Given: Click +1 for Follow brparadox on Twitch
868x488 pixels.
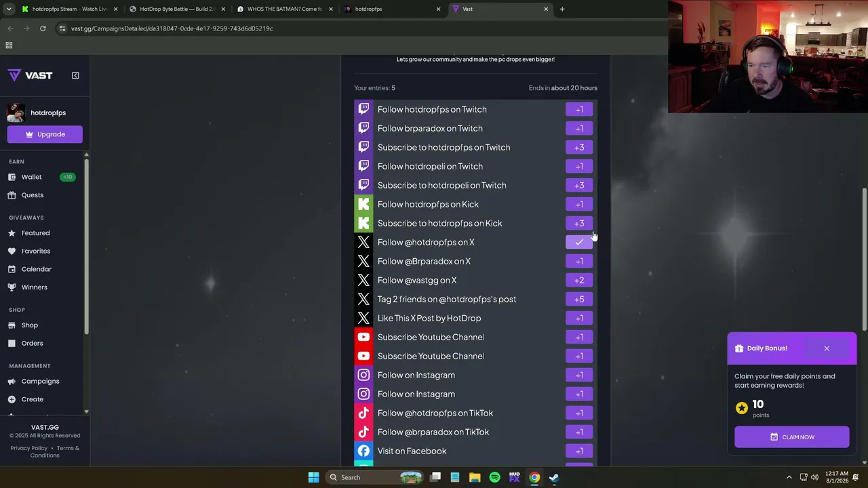Looking at the screenshot, I should [579, 128].
